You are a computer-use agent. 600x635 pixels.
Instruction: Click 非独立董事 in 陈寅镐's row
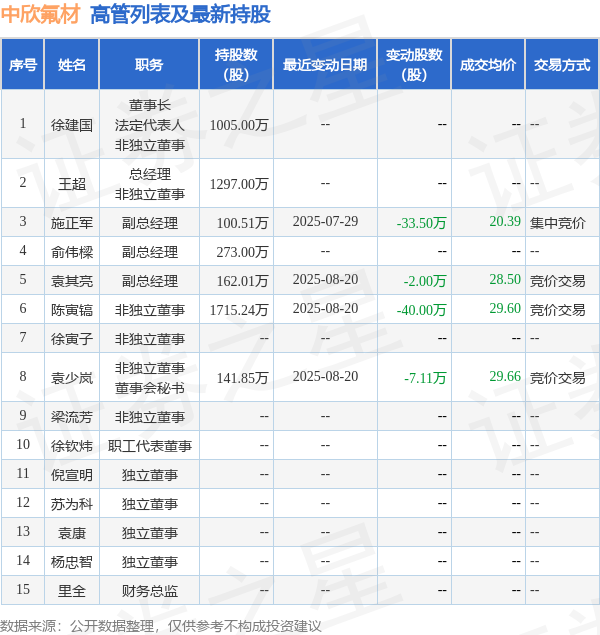[149, 310]
